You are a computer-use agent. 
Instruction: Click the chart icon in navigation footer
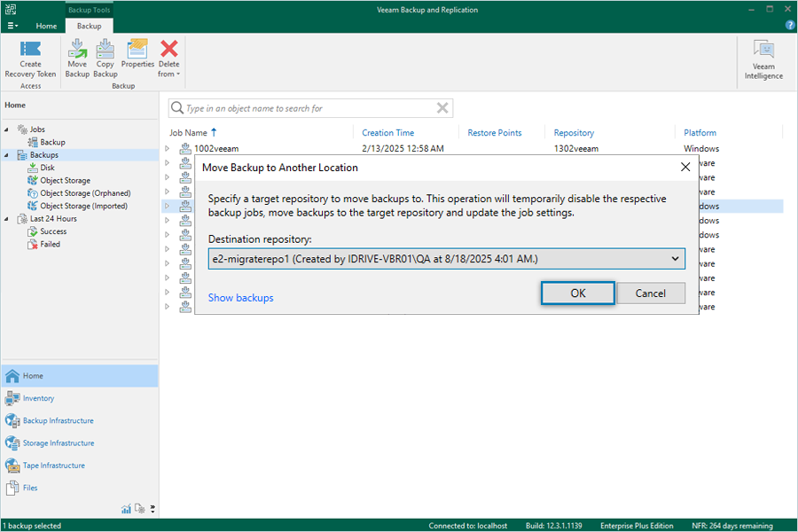coord(126,509)
